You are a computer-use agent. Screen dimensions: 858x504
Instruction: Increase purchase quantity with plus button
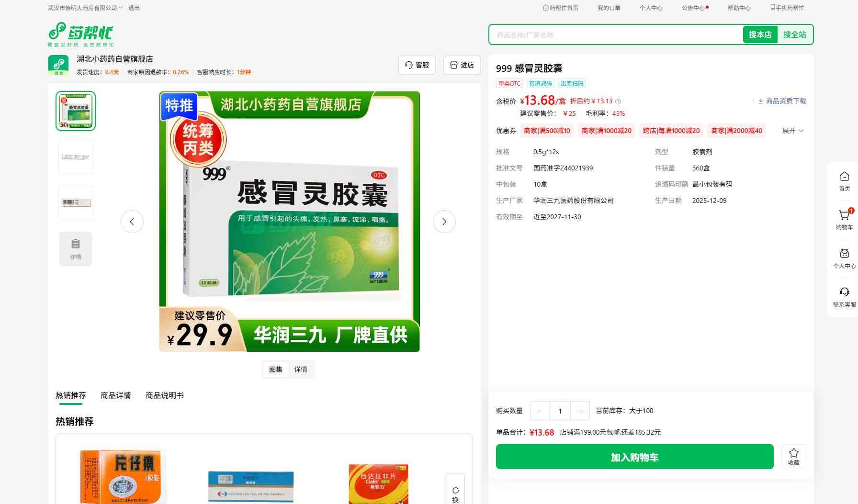580,411
